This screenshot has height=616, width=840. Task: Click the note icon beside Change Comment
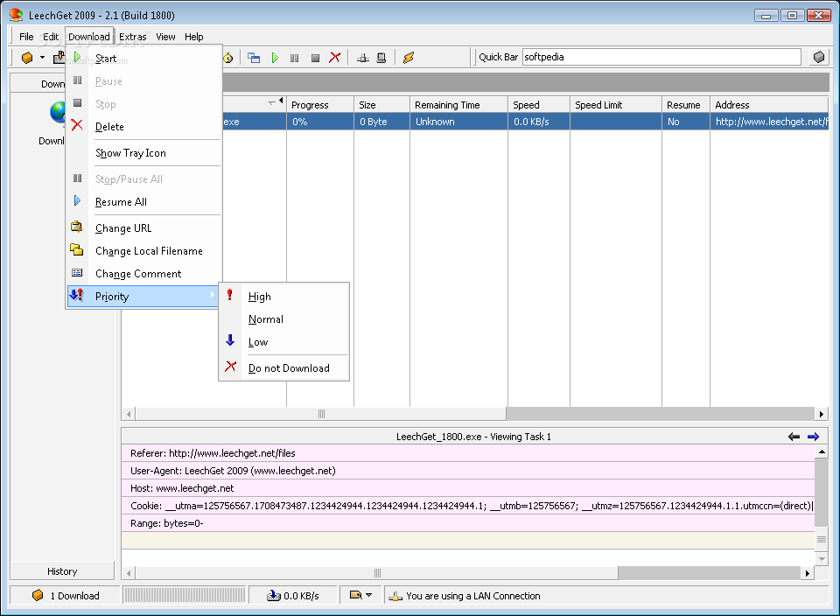pos(77,273)
